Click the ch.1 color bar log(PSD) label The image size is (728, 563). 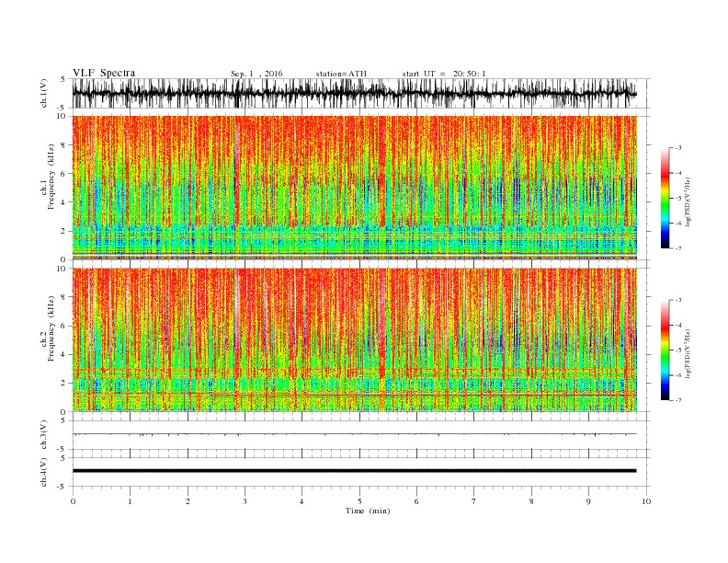(x=688, y=201)
